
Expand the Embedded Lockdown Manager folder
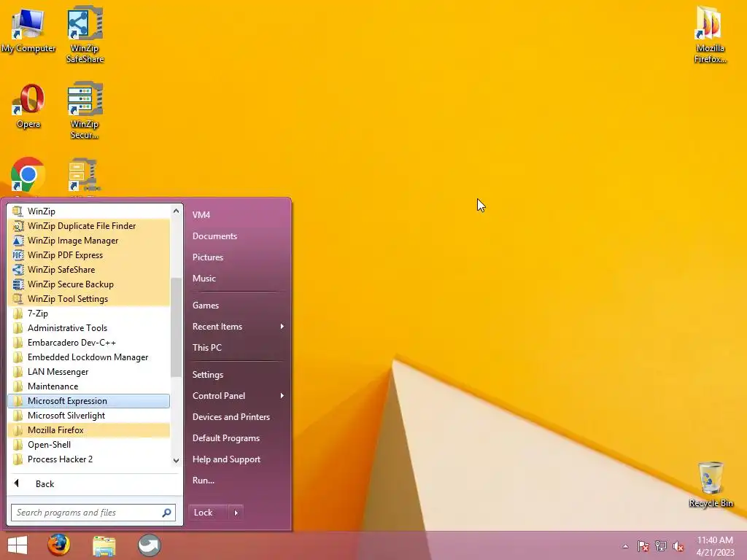coord(88,357)
